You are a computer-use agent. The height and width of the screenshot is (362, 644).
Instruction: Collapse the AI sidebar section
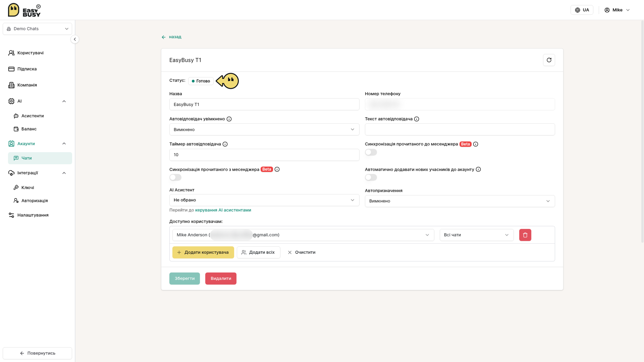coord(64,101)
